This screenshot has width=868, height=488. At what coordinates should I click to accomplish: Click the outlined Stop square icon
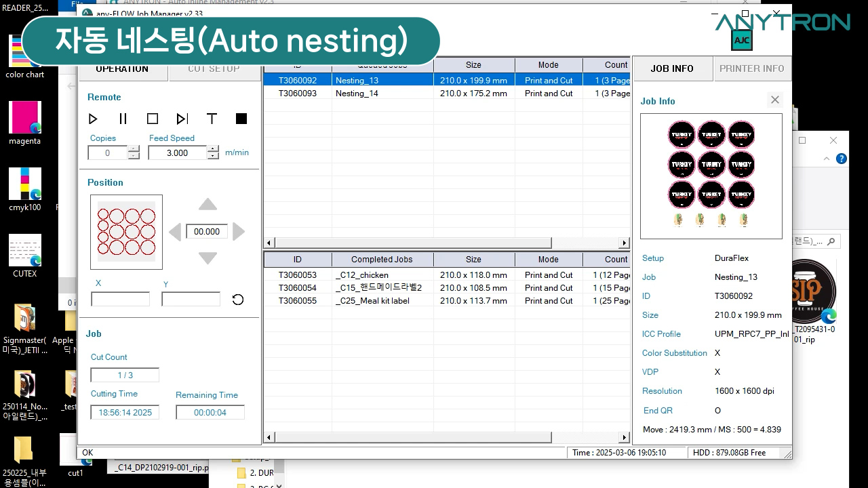pyautogui.click(x=153, y=119)
